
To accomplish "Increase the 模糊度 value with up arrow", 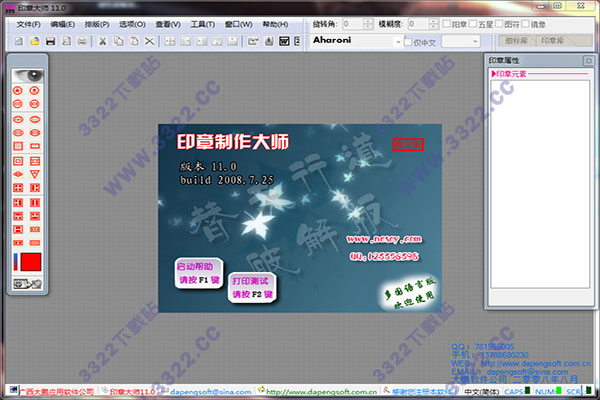I will point(433,21).
